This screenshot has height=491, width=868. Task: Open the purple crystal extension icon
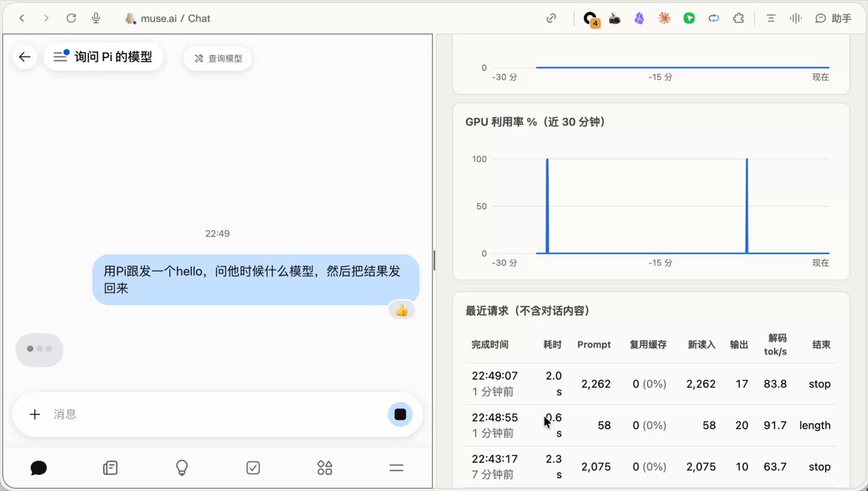pos(639,18)
